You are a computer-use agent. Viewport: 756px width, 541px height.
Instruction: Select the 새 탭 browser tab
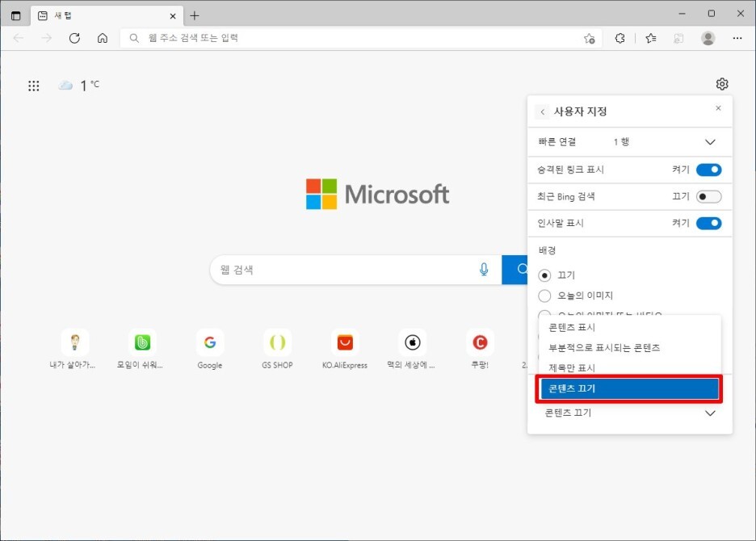107,16
